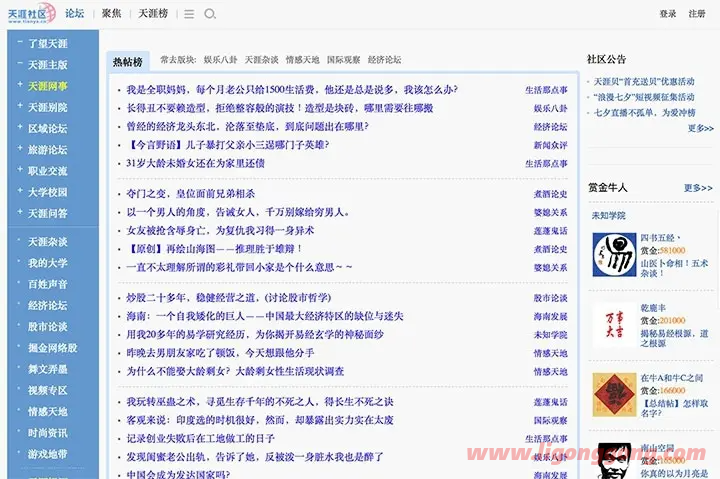Open 百姓声音 in the sidebar
Screen dimensions: 720x479
click(48, 284)
